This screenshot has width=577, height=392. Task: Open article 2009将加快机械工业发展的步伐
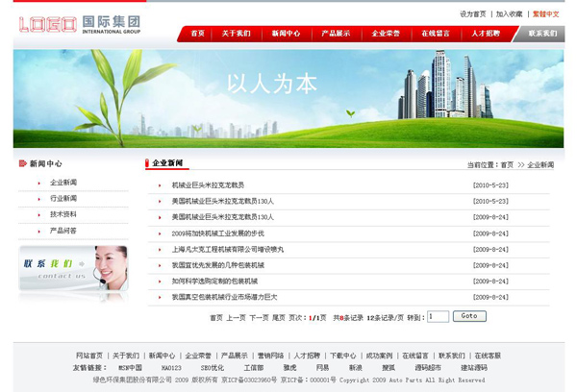217,233
